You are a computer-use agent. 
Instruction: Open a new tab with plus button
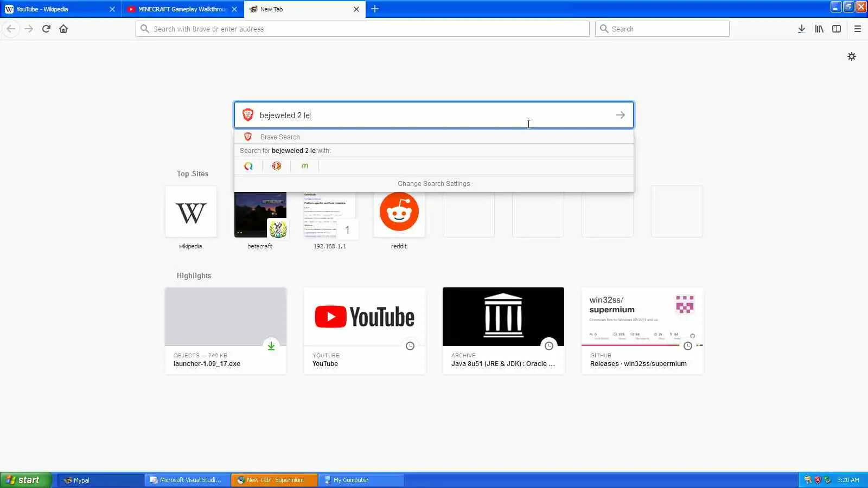(375, 9)
